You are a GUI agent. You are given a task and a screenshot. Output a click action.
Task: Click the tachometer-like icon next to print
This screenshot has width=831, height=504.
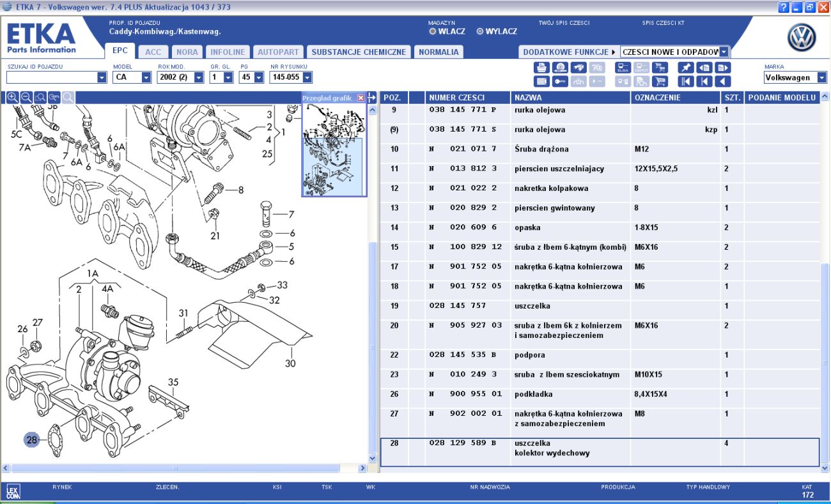point(560,68)
